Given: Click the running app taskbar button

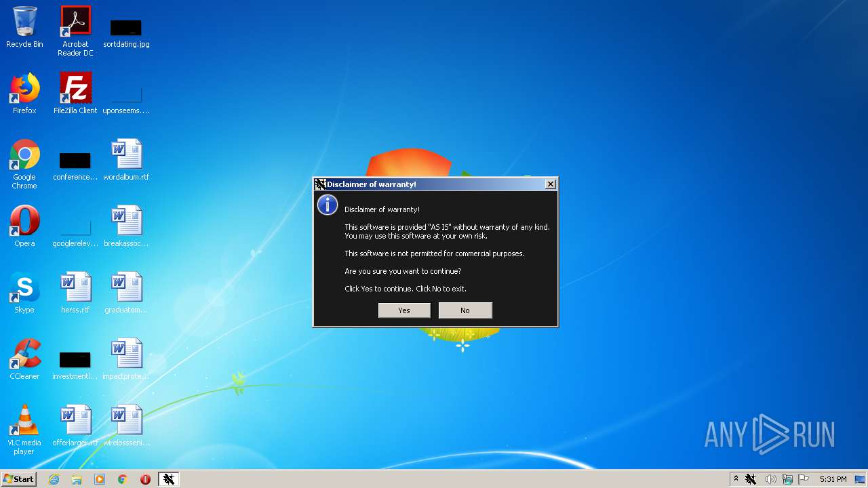Looking at the screenshot, I should tap(169, 479).
